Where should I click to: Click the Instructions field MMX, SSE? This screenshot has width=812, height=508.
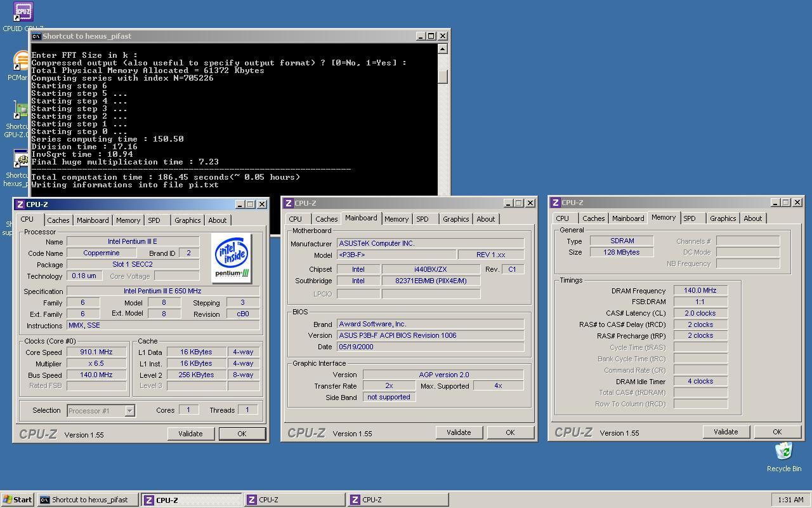(163, 325)
